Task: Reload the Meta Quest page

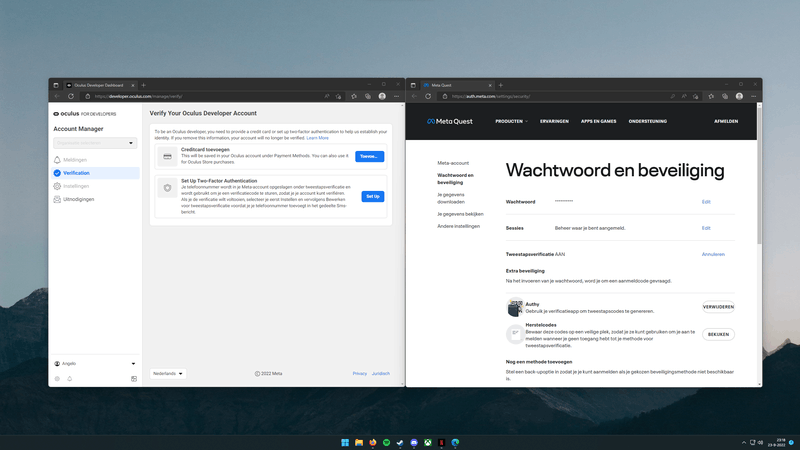Action: 428,96
